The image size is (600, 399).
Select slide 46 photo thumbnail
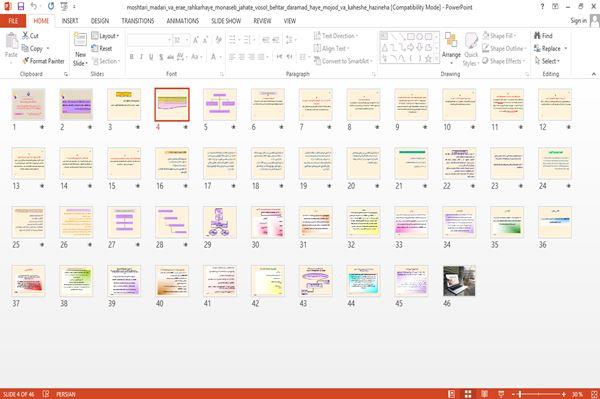pyautogui.click(x=459, y=281)
